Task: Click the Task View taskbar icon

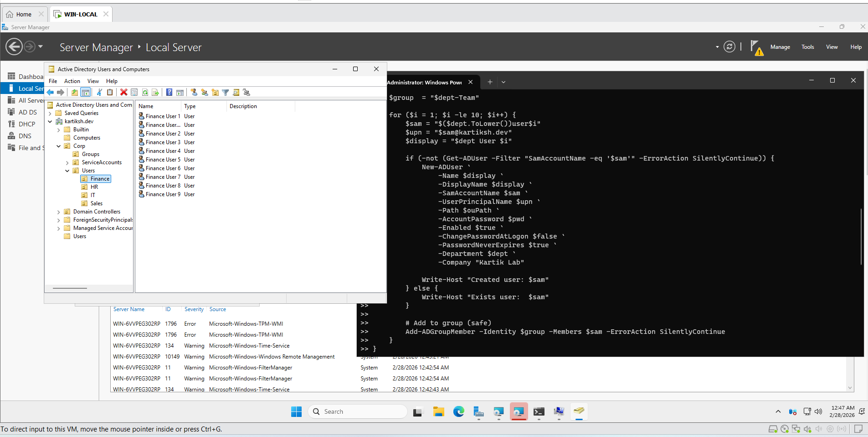Action: [x=418, y=411]
